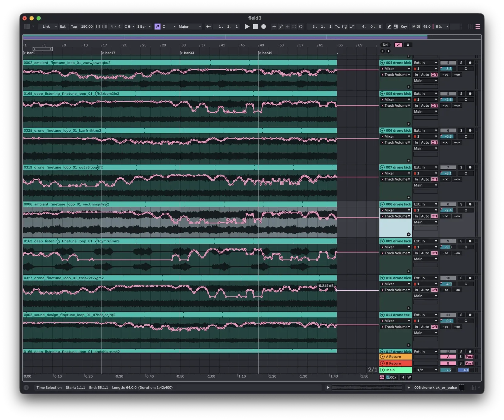This screenshot has height=420, width=504.
Task: Toggle the Lock Envelopes padlock icon
Action: click(408, 45)
